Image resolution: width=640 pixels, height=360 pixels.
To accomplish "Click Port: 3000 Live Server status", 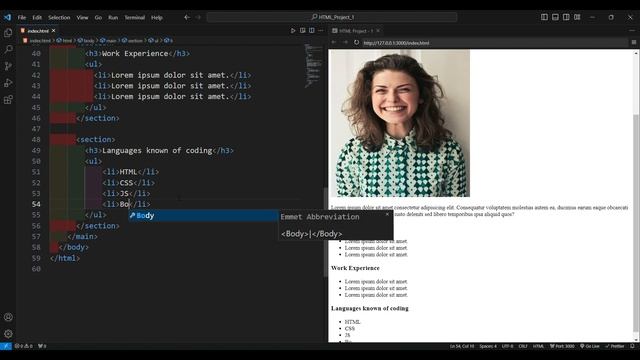I will point(562,346).
